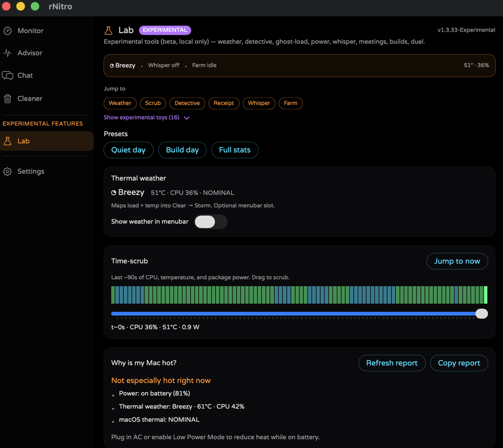Click the status summary bar showing Breezy

pyautogui.click(x=299, y=65)
